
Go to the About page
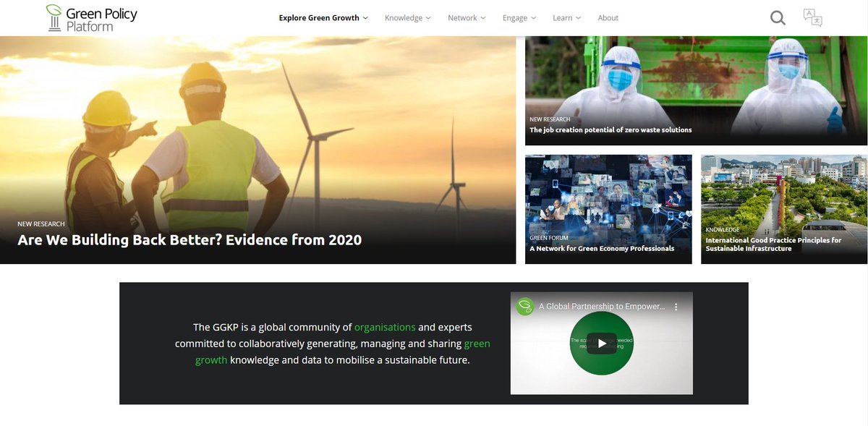[608, 18]
